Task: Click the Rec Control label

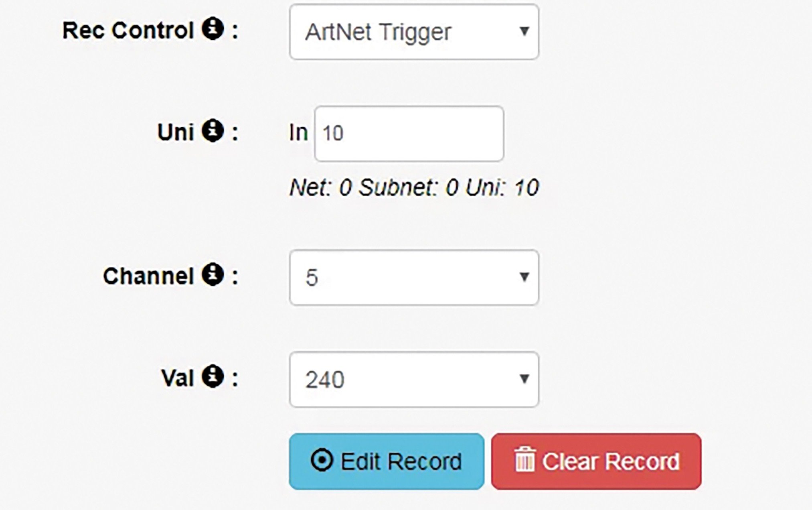Action: [x=128, y=30]
